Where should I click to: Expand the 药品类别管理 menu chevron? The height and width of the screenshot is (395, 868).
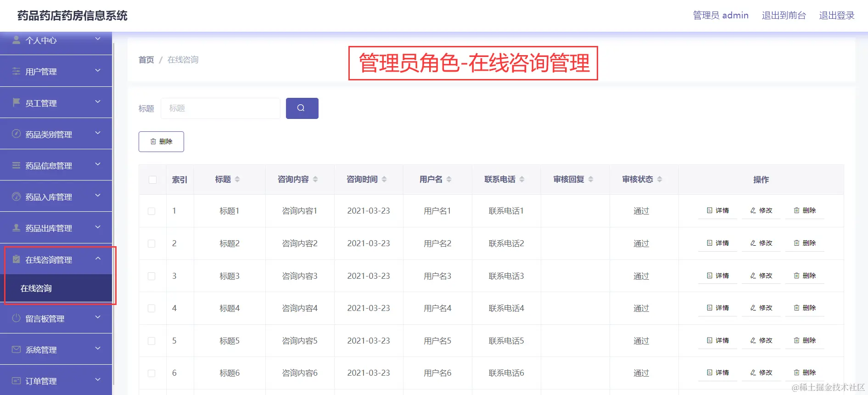tap(98, 133)
